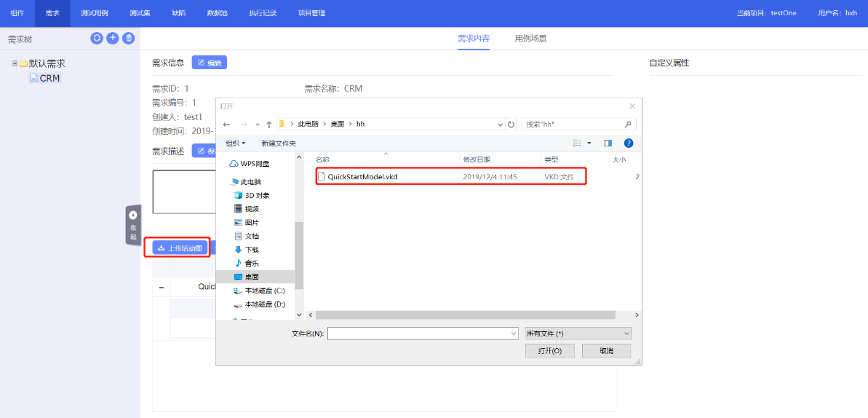The width and height of the screenshot is (868, 418).
Task: Click the 打开(O) button
Action: 549,351
